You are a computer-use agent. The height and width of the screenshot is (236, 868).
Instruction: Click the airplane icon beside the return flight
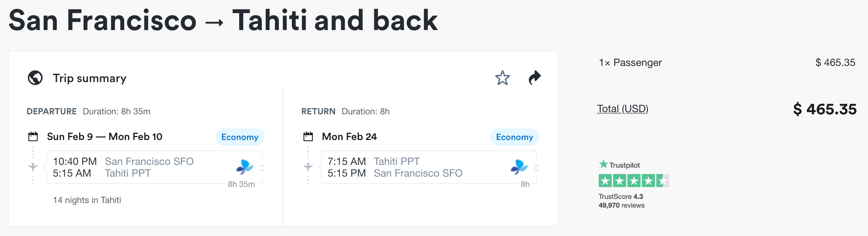click(308, 167)
